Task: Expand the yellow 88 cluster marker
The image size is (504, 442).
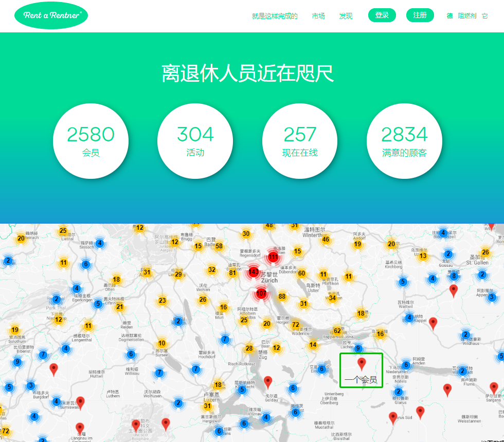Action: [282, 296]
